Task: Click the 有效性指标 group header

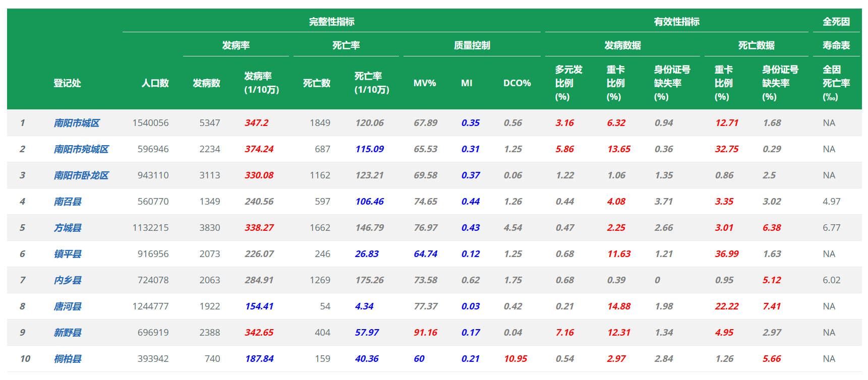Action: point(676,22)
